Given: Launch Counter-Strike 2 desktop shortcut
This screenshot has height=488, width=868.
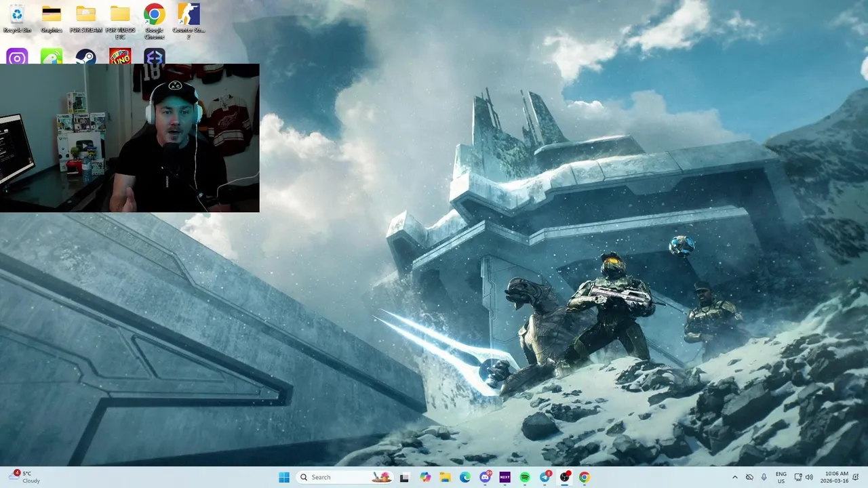Looking at the screenshot, I should click(x=189, y=22).
